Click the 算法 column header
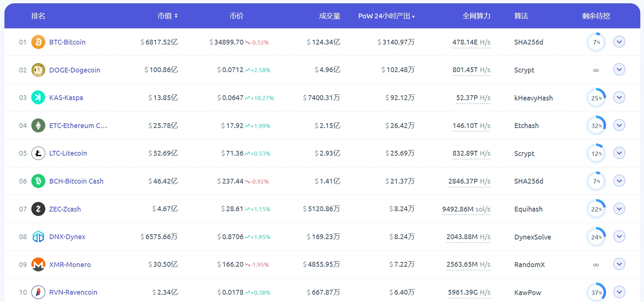 tap(521, 16)
